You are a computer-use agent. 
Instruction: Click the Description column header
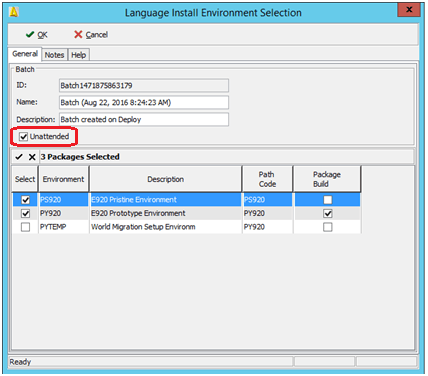click(x=166, y=179)
